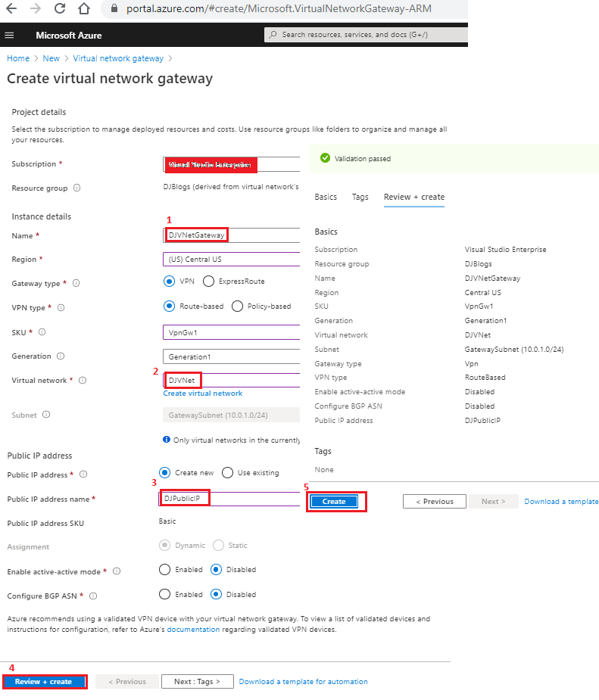Click the browser forward arrow
The width and height of the screenshot is (599, 700).
click(x=36, y=8)
